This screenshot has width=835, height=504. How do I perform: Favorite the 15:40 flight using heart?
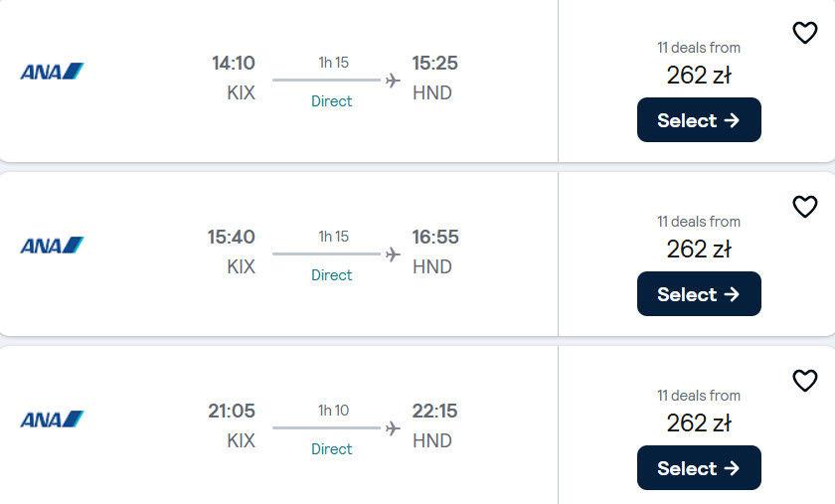pyautogui.click(x=804, y=207)
